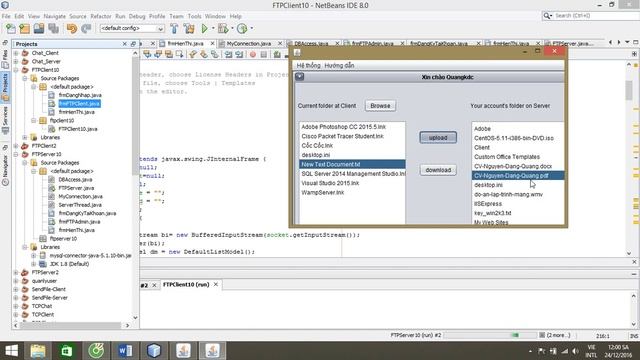
Task: Click the Search magnifier icon
Action: [547, 16]
